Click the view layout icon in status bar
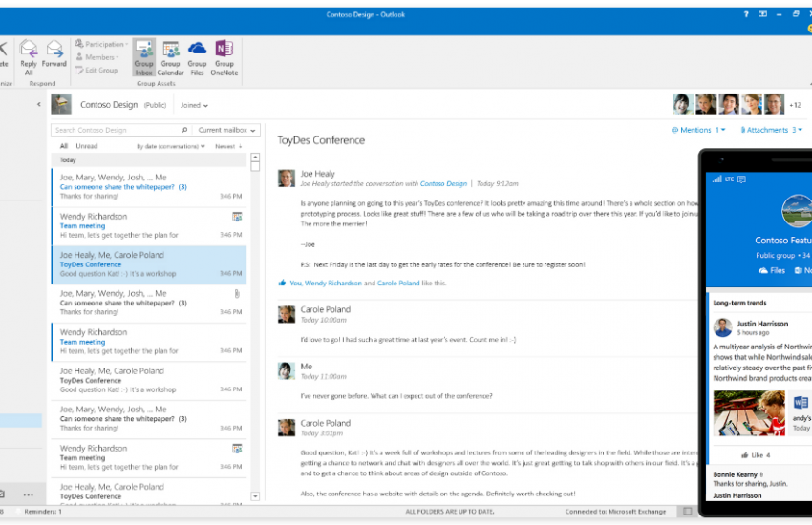Screen dimensions: 812x525 tap(687, 511)
